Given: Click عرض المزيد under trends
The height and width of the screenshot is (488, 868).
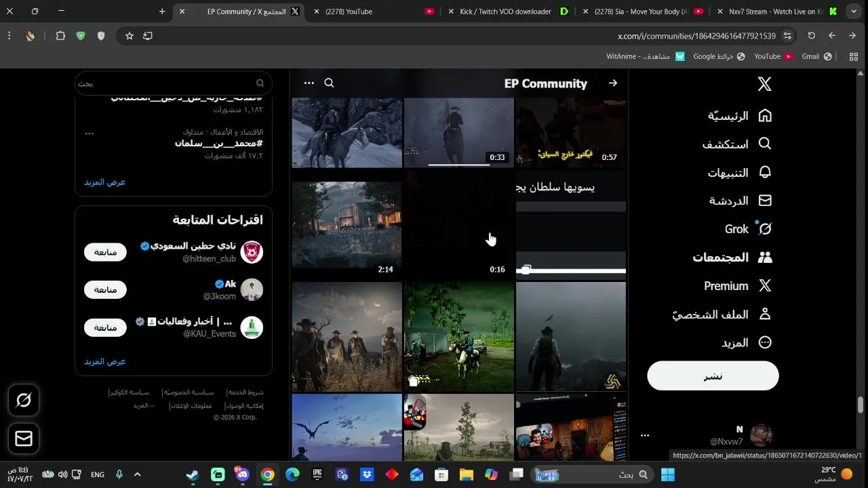Looking at the screenshot, I should (104, 182).
